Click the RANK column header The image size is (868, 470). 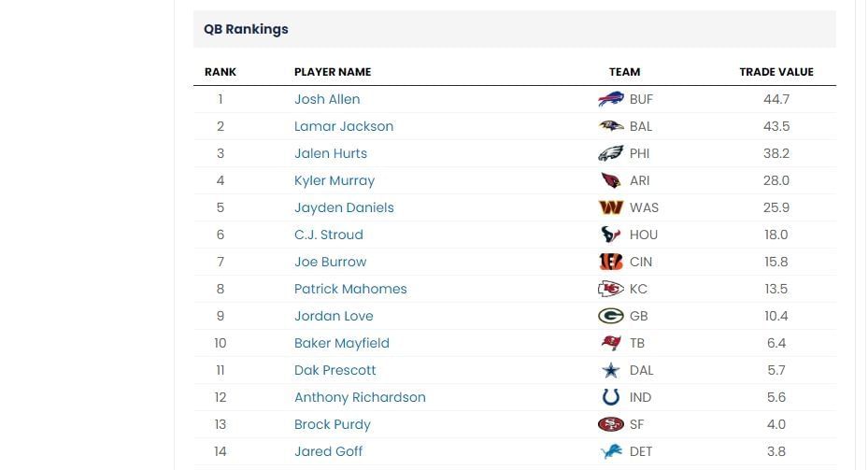pyautogui.click(x=221, y=72)
